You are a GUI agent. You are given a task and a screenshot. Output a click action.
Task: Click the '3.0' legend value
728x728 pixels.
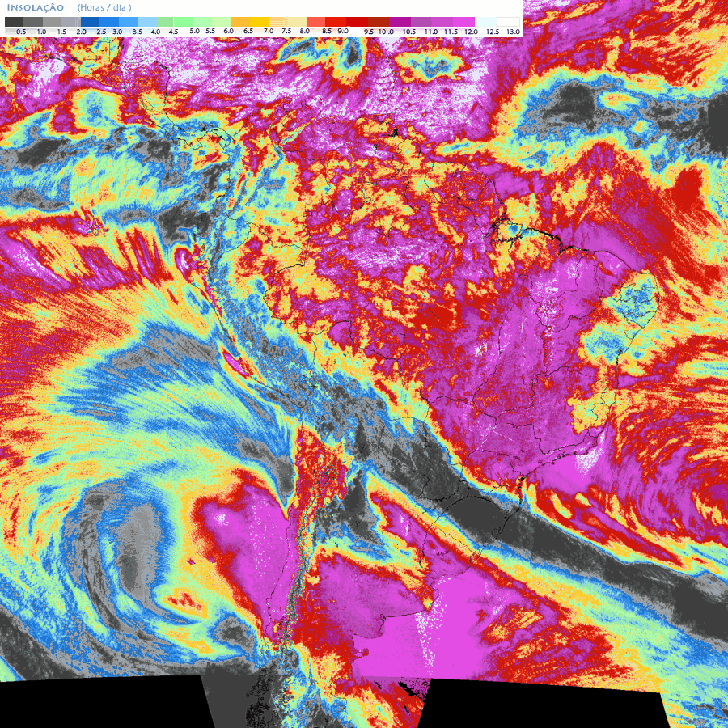[117, 32]
